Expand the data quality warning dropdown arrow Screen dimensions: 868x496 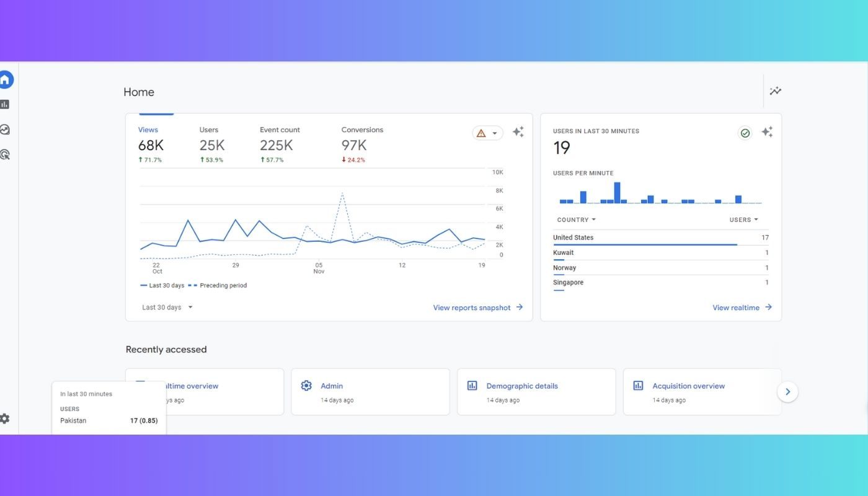[x=495, y=133]
